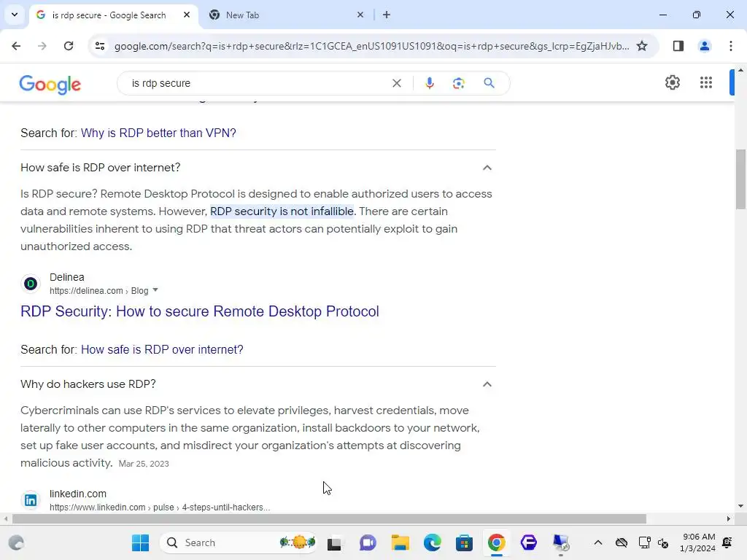Image resolution: width=747 pixels, height=560 pixels.
Task: Click the horizontal scrollbar thumb
Action: click(x=329, y=518)
